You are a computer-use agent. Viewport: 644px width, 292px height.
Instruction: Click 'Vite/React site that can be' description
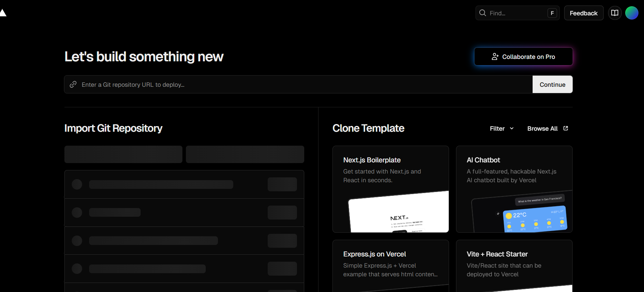(504, 270)
